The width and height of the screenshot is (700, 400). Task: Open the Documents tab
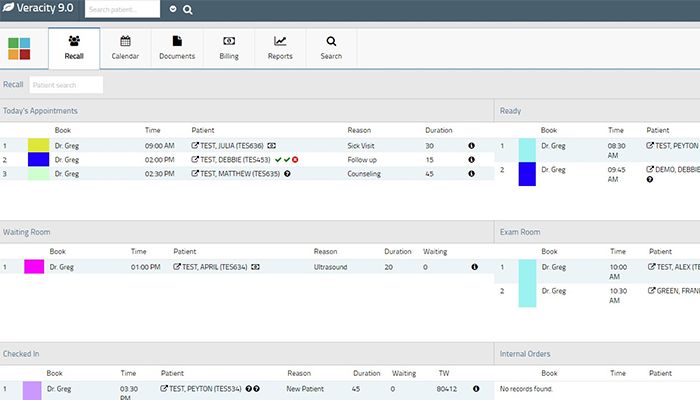click(177, 48)
